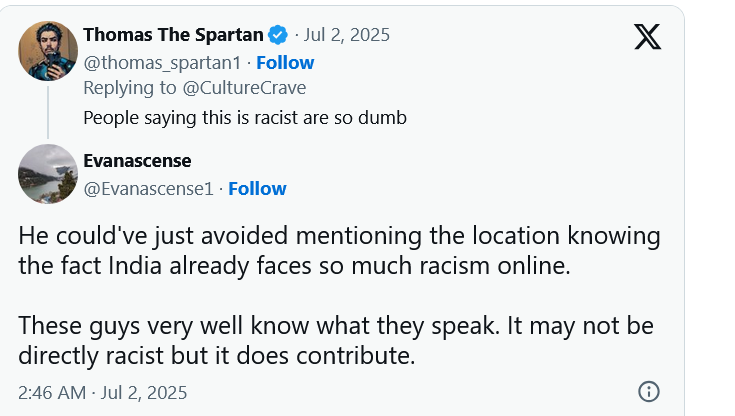Screen dimensions: 735x416
Task: Open the info icon near the timestamp
Action: coord(648,391)
